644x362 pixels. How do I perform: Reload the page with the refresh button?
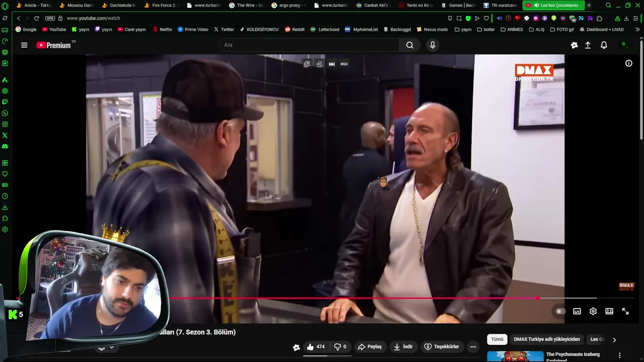[36, 18]
